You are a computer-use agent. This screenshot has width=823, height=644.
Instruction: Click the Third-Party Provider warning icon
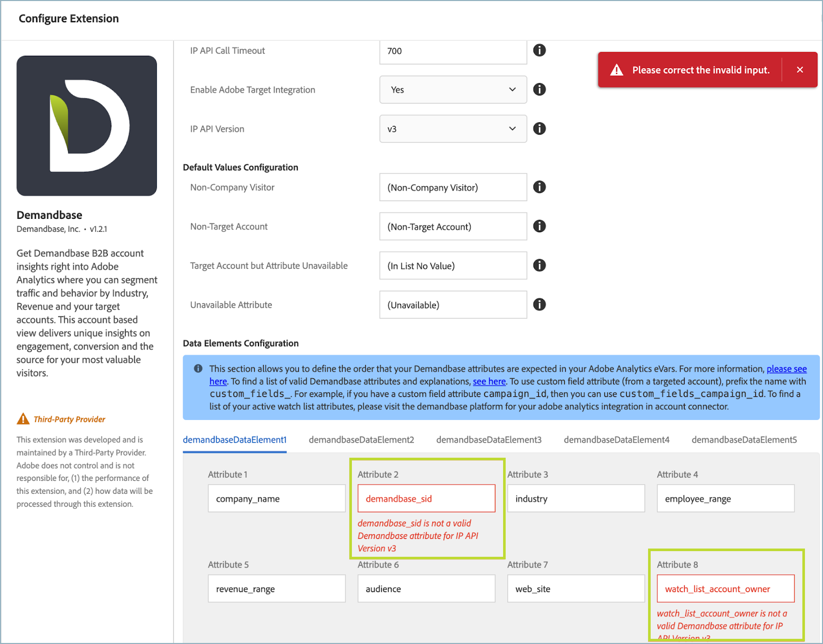coord(23,418)
